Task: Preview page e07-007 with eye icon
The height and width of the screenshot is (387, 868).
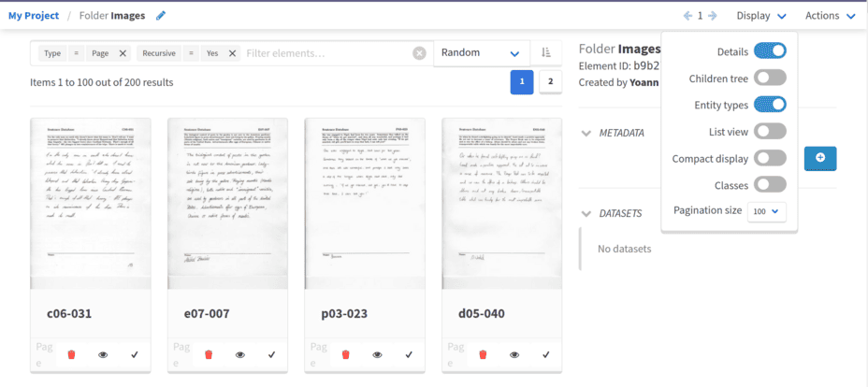Action: point(240,354)
